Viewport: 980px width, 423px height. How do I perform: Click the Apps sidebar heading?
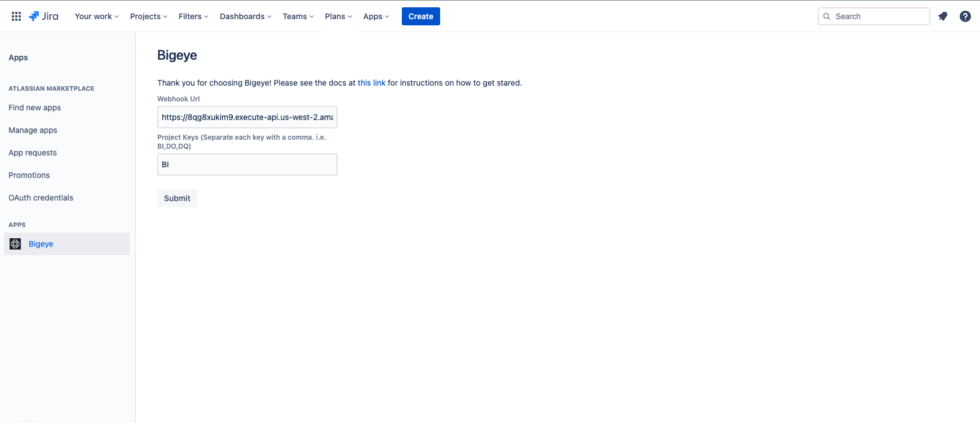point(18,57)
